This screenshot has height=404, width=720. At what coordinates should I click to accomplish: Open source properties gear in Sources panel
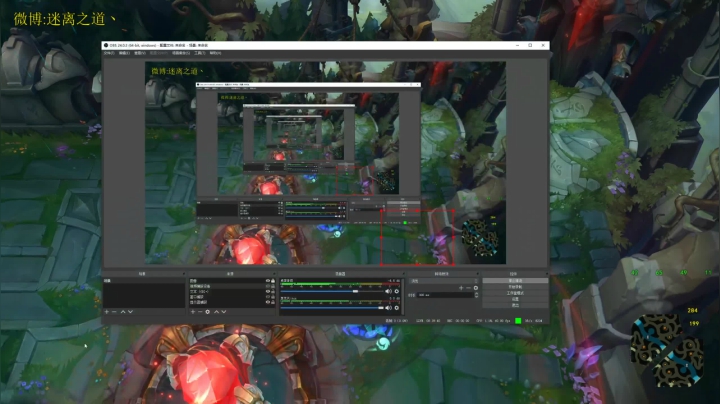[x=208, y=312]
